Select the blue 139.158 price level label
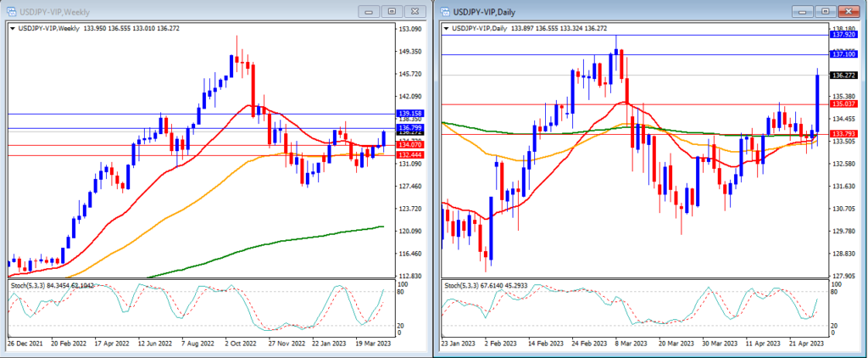 click(409, 114)
